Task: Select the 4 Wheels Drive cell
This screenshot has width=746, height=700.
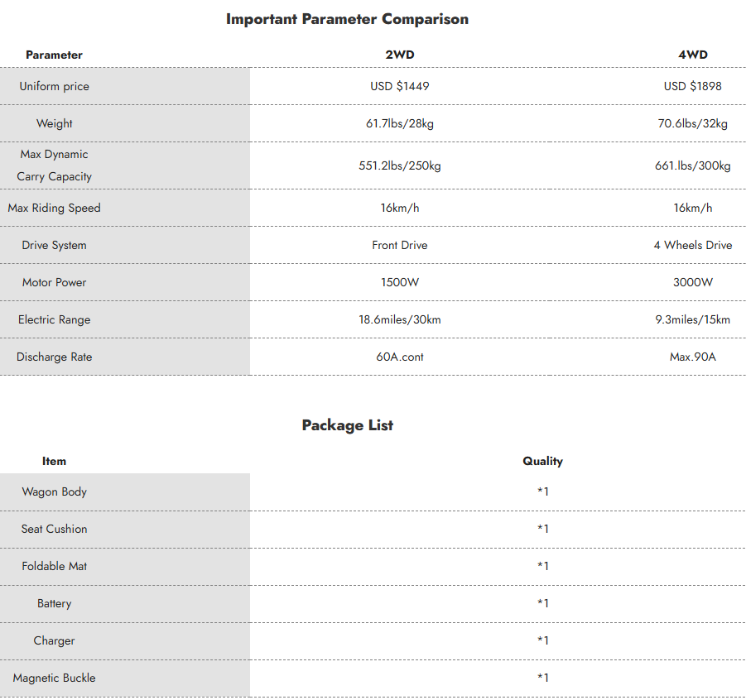Action: click(x=692, y=245)
